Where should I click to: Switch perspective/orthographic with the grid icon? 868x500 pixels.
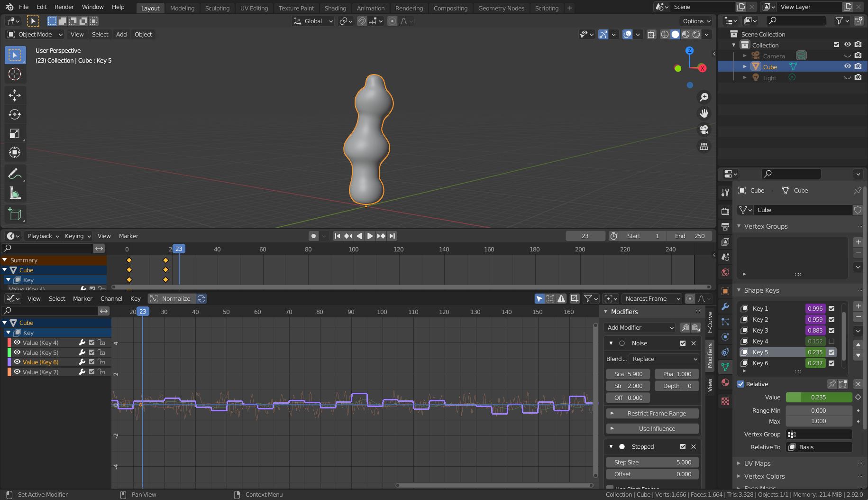point(704,146)
